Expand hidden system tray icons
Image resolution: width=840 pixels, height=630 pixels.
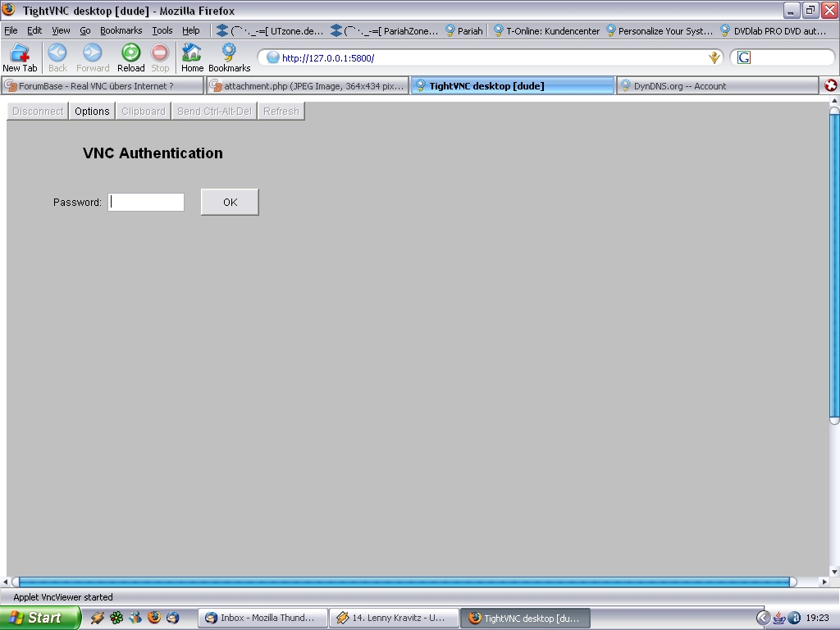click(x=762, y=619)
